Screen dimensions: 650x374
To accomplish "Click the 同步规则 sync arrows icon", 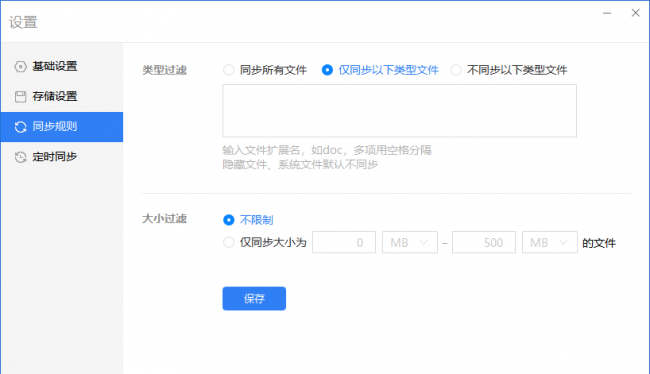I will (20, 127).
